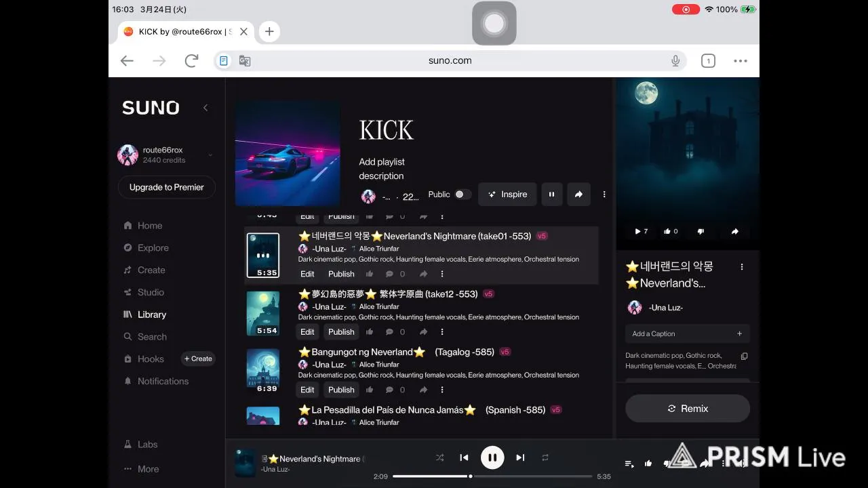
Task: Click Neverland's Nightmare take01 song thumbnail
Action: pos(263,256)
